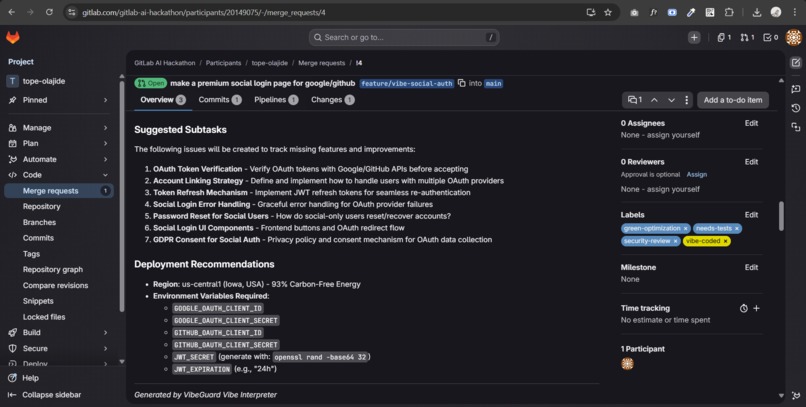Open browser extensions puzzle icon
806x407 pixels.
pyautogui.click(x=729, y=12)
